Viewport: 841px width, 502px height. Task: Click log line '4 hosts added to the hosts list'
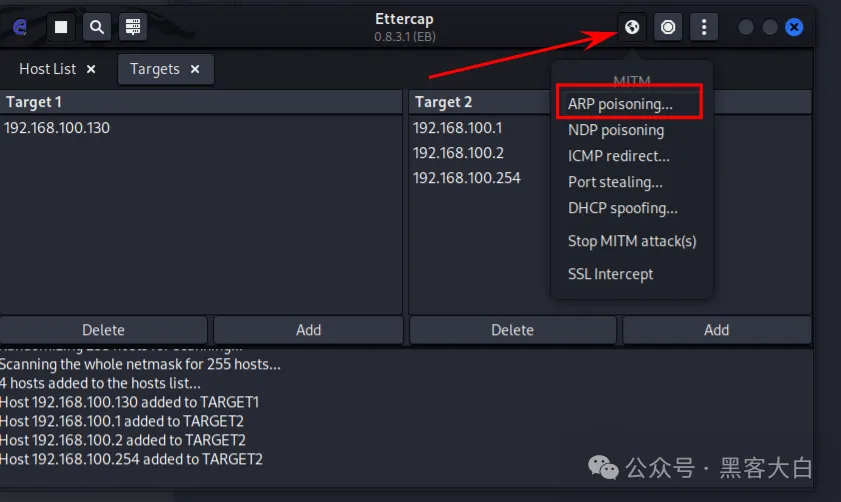100,383
